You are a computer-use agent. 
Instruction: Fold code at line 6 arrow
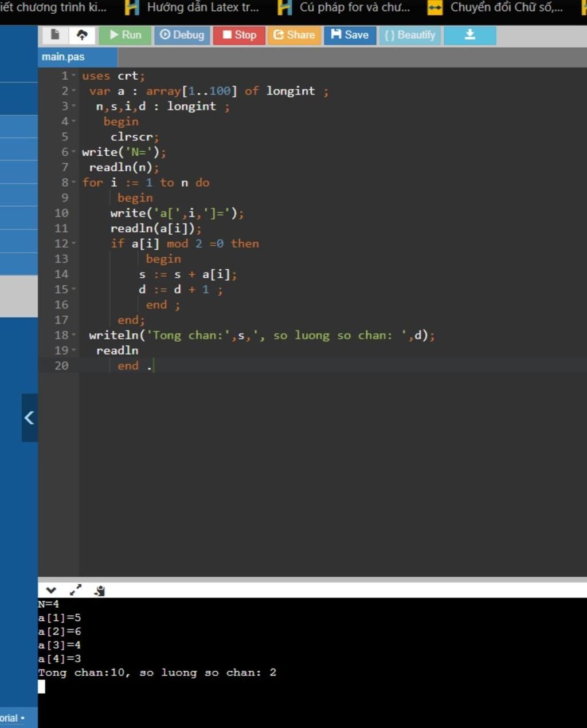(73, 152)
